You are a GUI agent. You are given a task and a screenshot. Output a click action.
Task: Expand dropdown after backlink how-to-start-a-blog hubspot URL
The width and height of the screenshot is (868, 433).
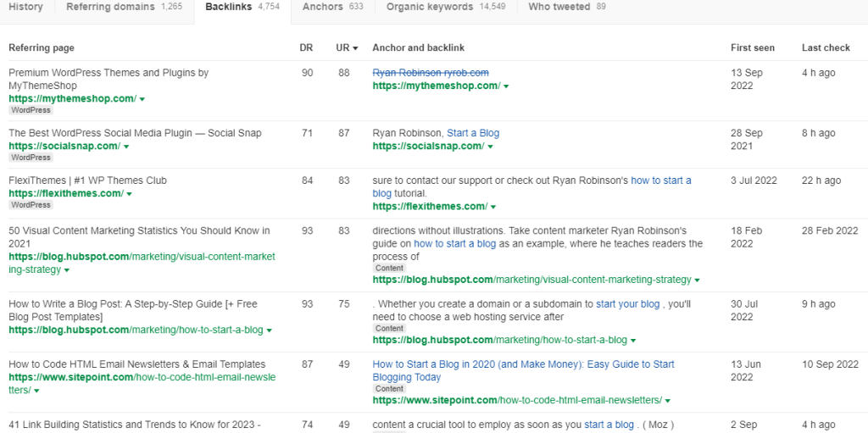tap(632, 341)
